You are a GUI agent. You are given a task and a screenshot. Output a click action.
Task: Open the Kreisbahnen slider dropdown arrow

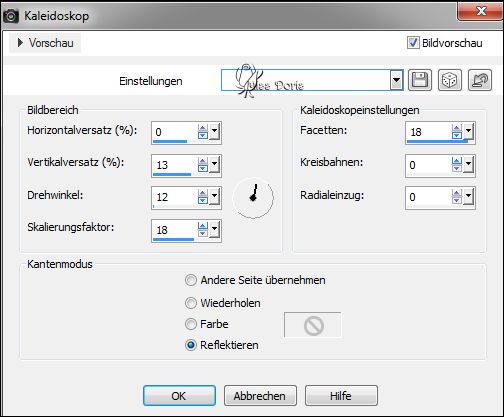(468, 164)
